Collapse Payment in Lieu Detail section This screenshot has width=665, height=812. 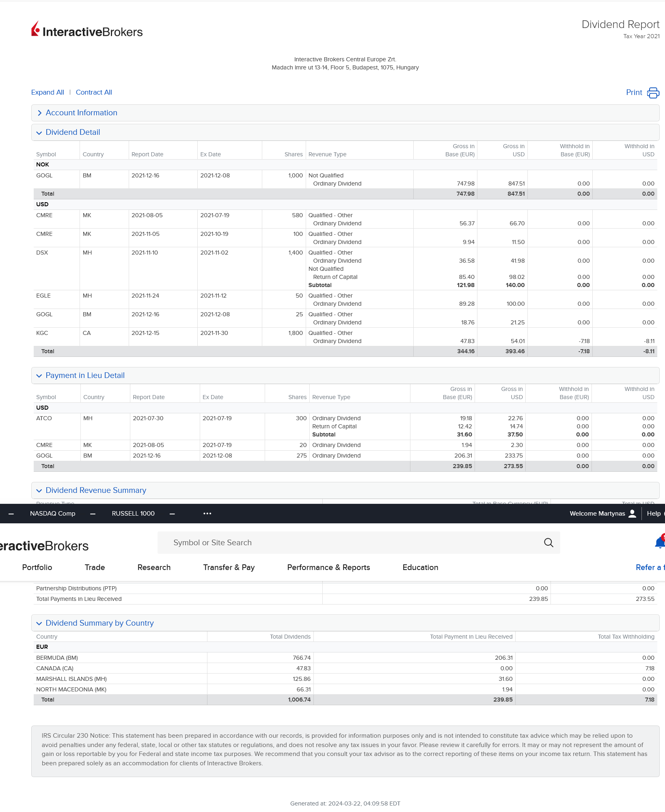(x=345, y=376)
